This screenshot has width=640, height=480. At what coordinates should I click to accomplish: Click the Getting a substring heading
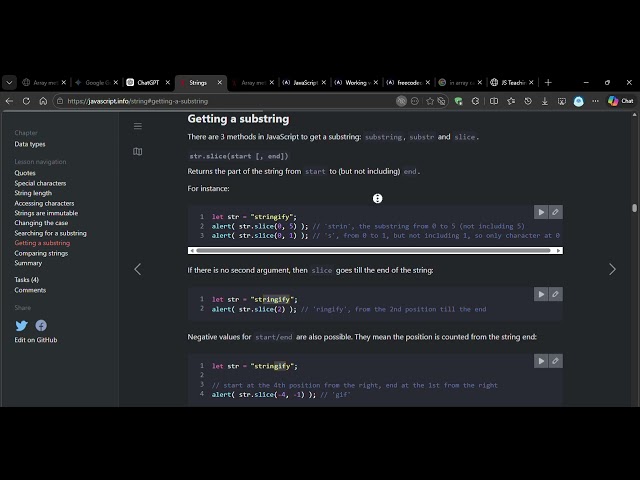[238, 119]
